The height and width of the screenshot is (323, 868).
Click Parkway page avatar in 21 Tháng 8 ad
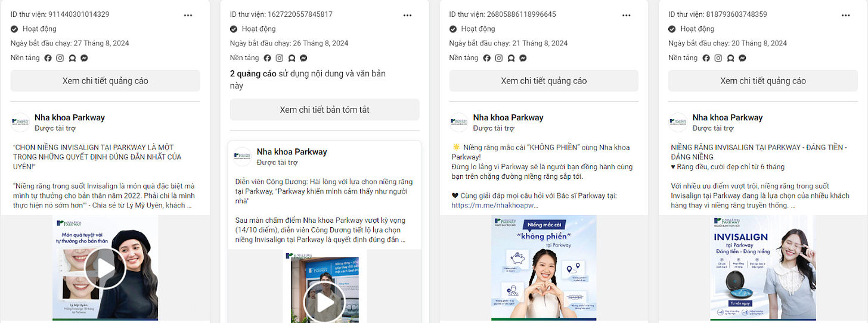pyautogui.click(x=459, y=122)
